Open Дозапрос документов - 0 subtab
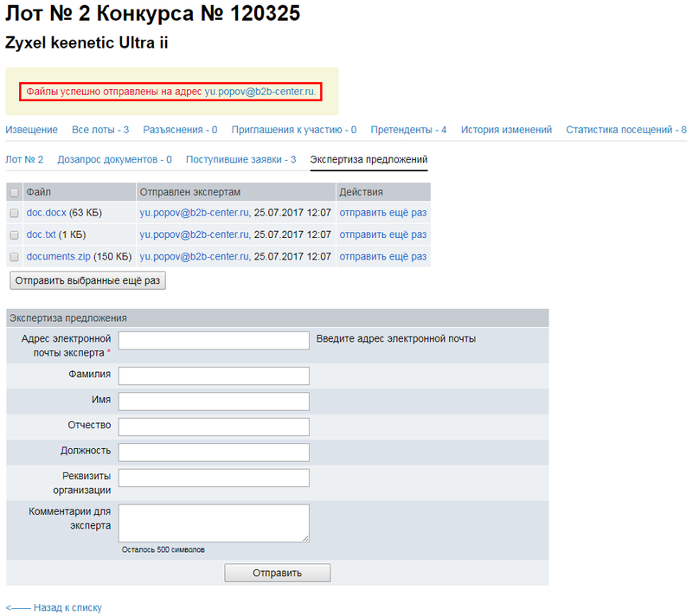Screen dimensions: 692x616 pos(114,159)
